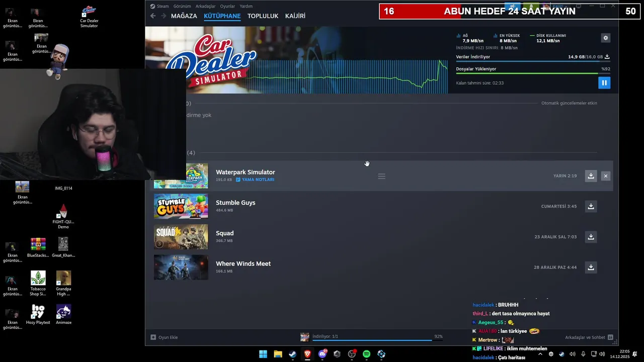Select Tobacco Shop Si... desktop shortcut

point(38,284)
